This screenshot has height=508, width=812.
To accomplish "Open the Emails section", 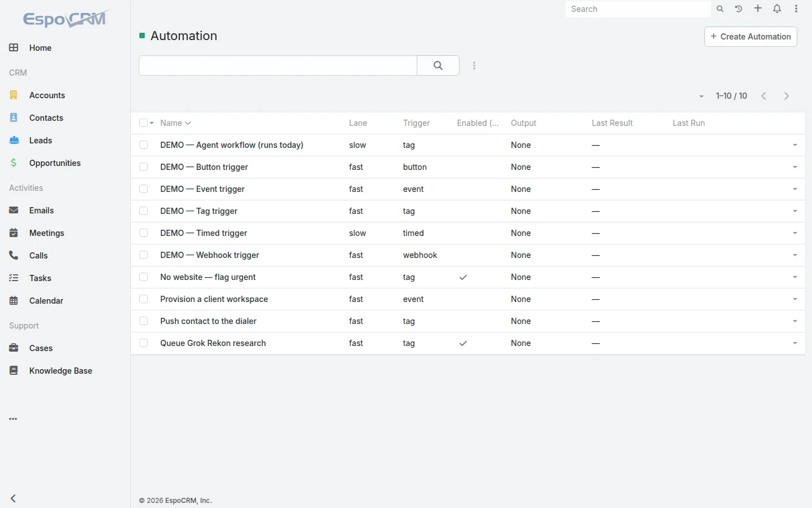I will pos(41,211).
